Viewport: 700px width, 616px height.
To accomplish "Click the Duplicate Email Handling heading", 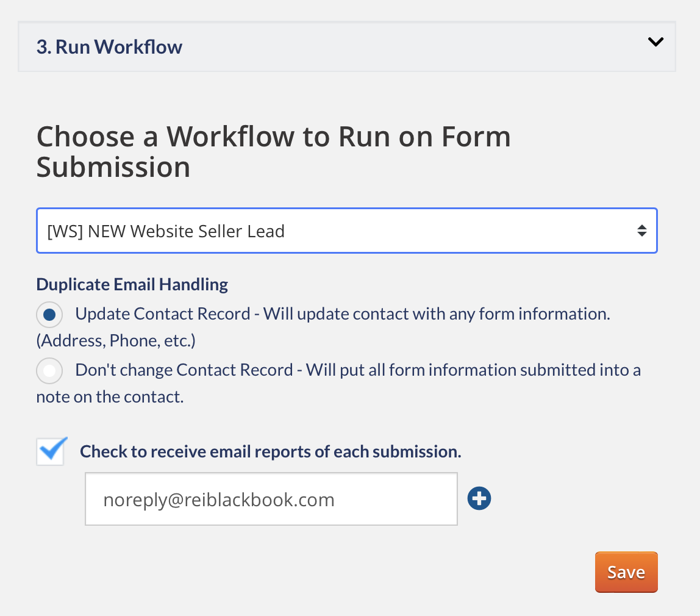I will click(x=132, y=284).
